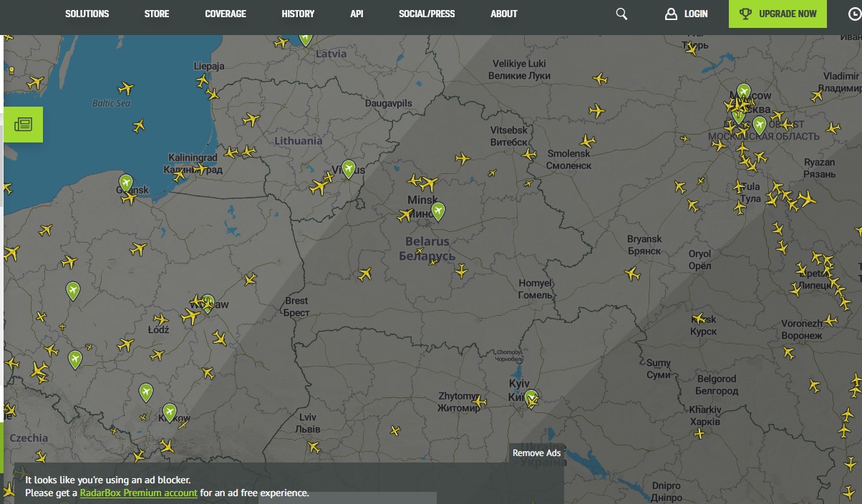This screenshot has height=504, width=862.
Task: Open the Coverage menu
Action: (x=225, y=14)
